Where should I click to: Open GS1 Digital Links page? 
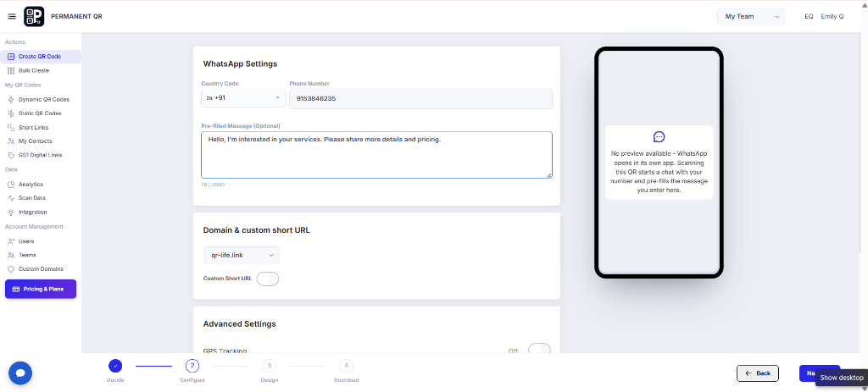42,156
